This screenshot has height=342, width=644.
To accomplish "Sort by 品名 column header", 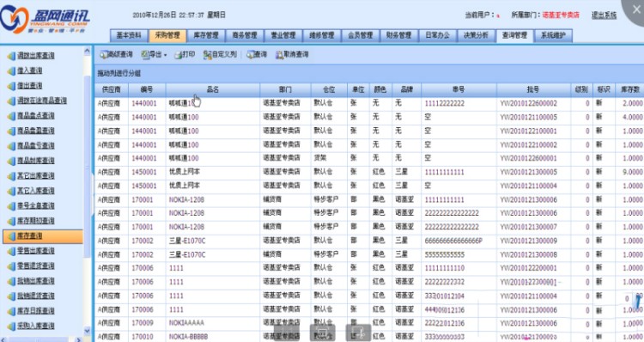I will 213,89.
